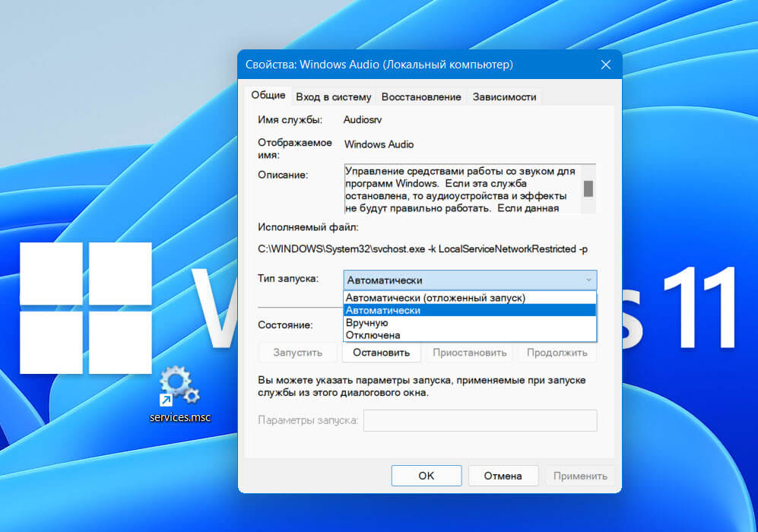The width and height of the screenshot is (758, 532).
Task: Open the Зависимости tab
Action: click(x=504, y=97)
